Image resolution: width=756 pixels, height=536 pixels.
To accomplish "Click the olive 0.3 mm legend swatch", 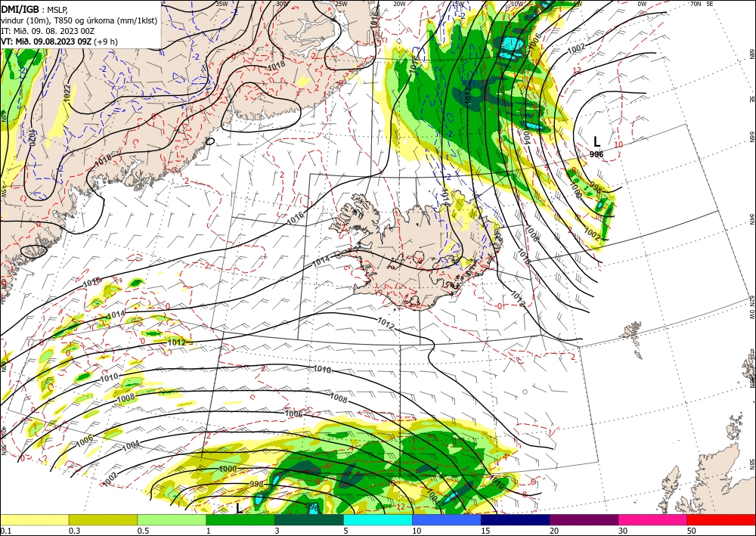I will pyautogui.click(x=103, y=519).
